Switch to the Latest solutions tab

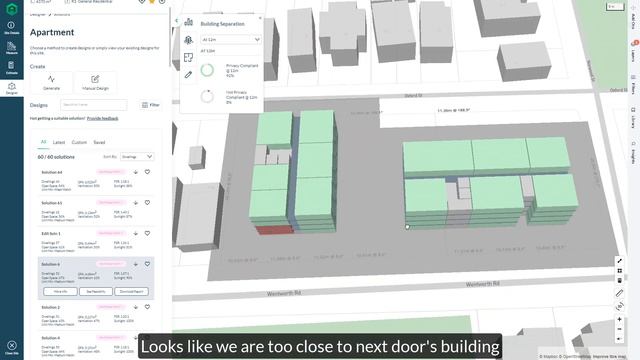coord(59,142)
